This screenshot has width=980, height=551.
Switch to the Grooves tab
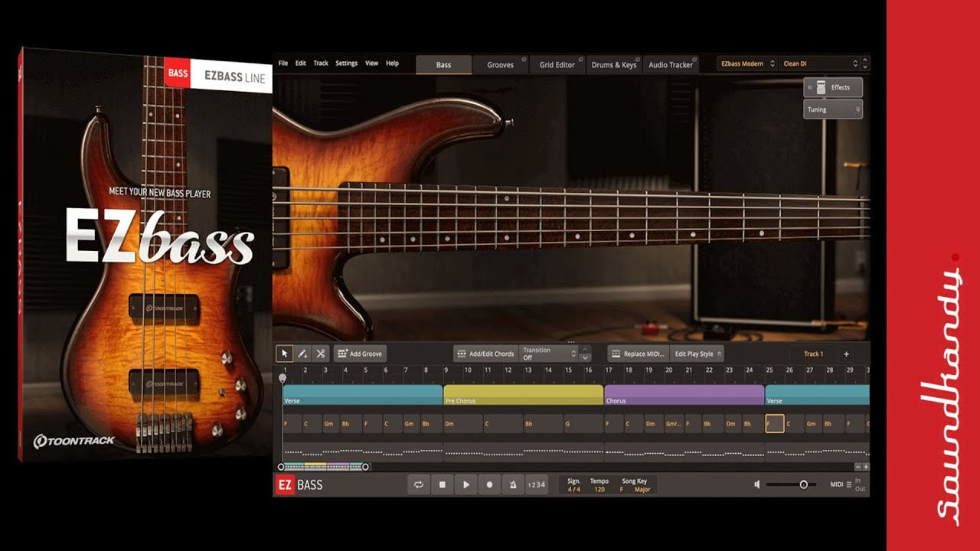point(501,65)
